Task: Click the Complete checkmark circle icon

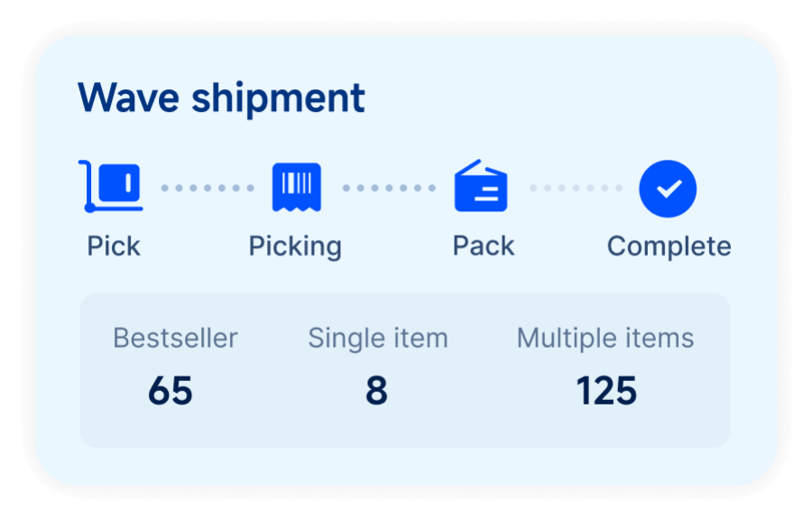Action: pos(668,189)
